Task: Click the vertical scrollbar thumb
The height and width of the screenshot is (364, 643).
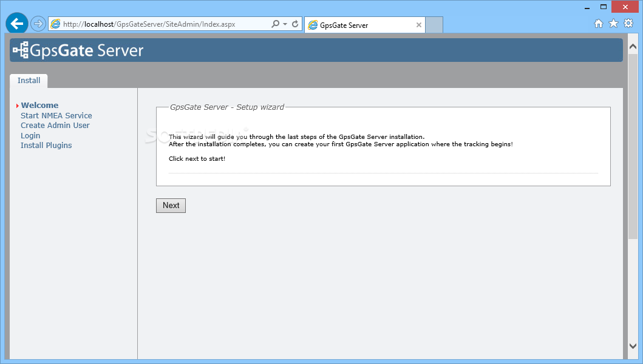Action: [x=633, y=146]
